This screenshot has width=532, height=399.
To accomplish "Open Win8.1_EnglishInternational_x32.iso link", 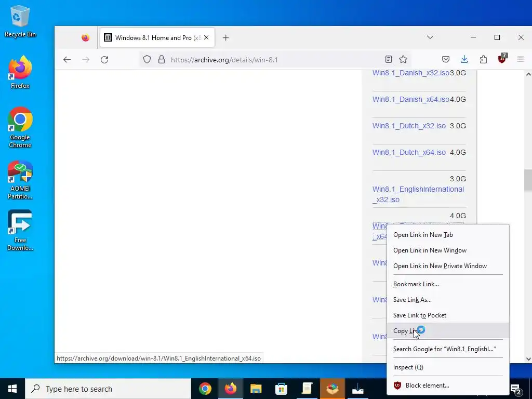I will point(418,194).
